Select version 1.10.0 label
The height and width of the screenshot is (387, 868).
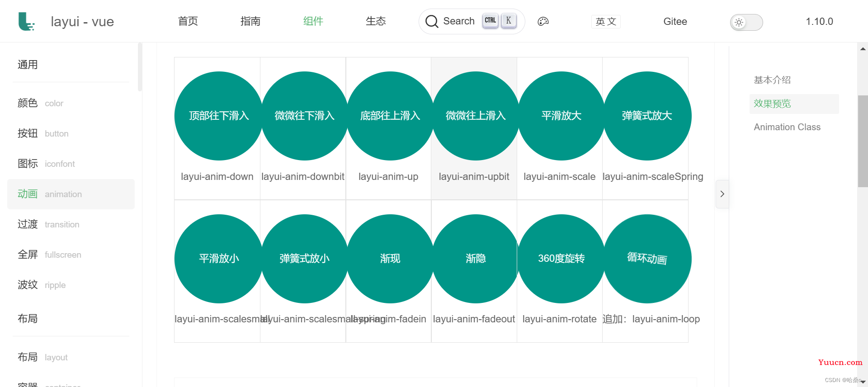pos(819,21)
